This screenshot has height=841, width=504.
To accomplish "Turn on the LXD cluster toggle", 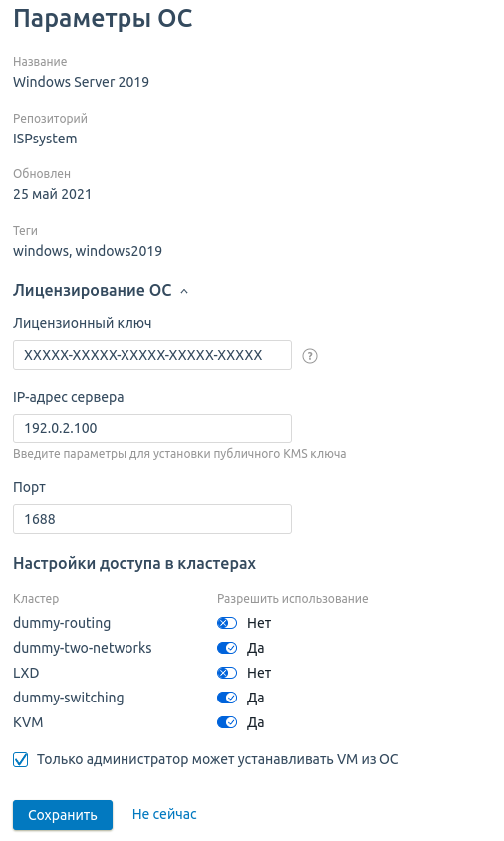I will click(x=227, y=673).
